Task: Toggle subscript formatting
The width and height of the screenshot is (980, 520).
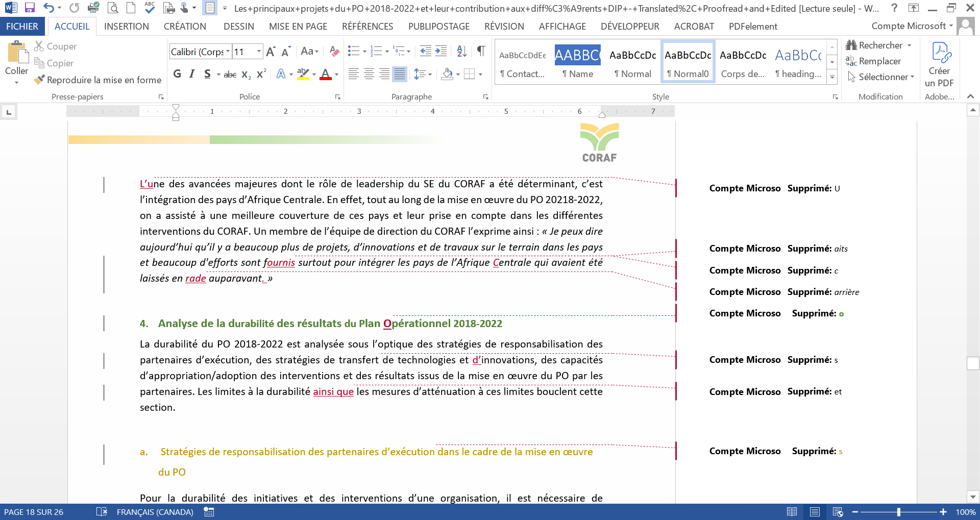Action: coord(246,75)
